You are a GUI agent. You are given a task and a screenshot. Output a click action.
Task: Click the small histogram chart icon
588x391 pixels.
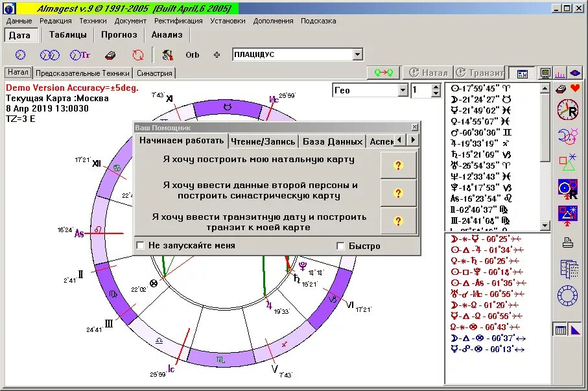pyautogui.click(x=560, y=73)
